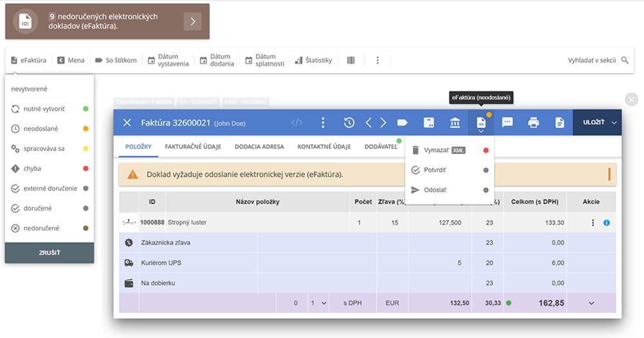Image resolution: width=644 pixels, height=338 pixels.
Task: Click Stropný luster item name
Action: pyautogui.click(x=187, y=222)
